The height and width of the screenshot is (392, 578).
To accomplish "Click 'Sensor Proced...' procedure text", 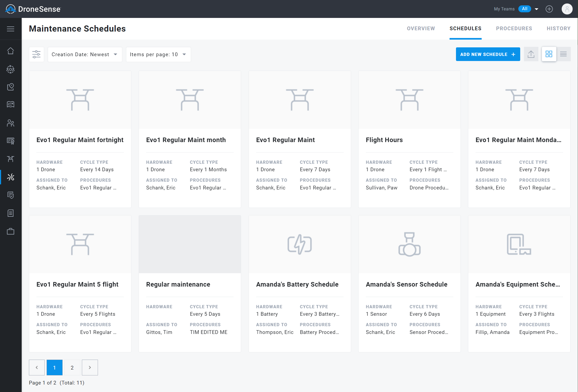I will (x=429, y=332).
